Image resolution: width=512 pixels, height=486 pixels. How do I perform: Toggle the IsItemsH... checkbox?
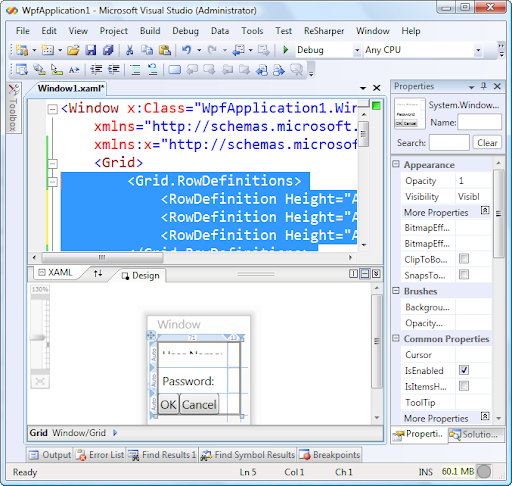(x=464, y=386)
